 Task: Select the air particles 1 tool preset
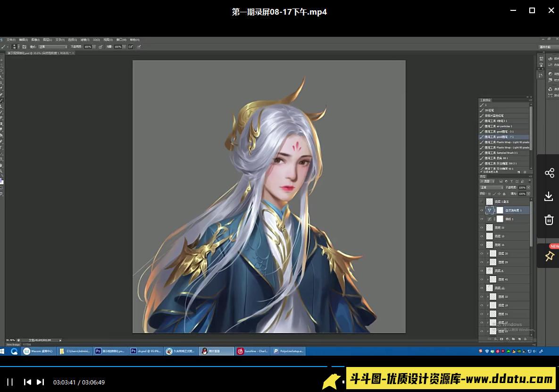click(x=504, y=126)
